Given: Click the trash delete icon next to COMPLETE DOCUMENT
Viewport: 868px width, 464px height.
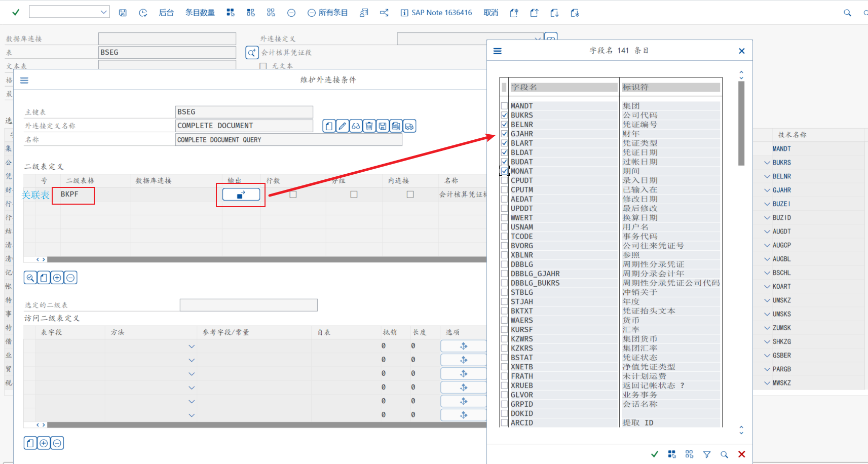Looking at the screenshot, I should 369,126.
